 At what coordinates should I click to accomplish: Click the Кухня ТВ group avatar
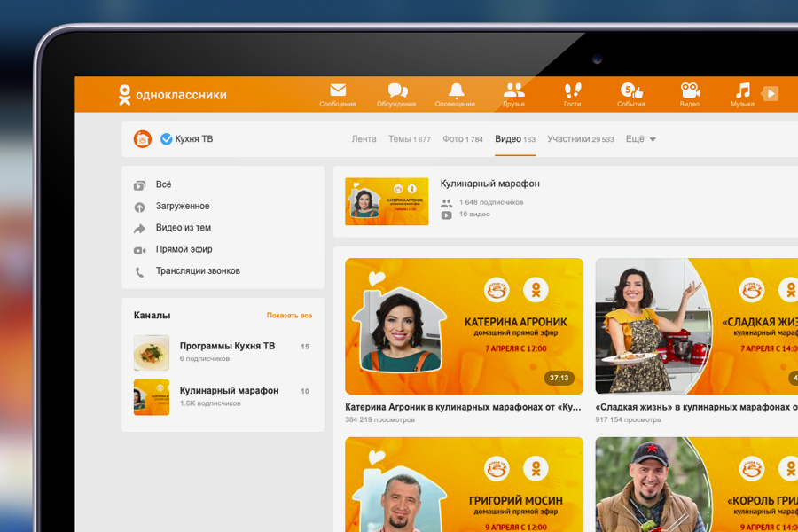[143, 139]
